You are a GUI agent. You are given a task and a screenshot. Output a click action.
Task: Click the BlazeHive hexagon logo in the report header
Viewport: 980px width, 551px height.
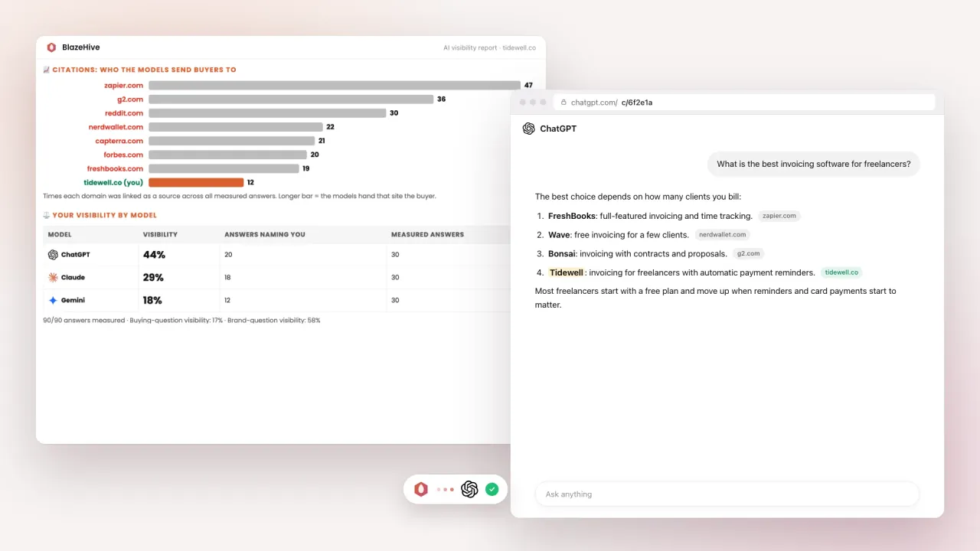(x=51, y=47)
